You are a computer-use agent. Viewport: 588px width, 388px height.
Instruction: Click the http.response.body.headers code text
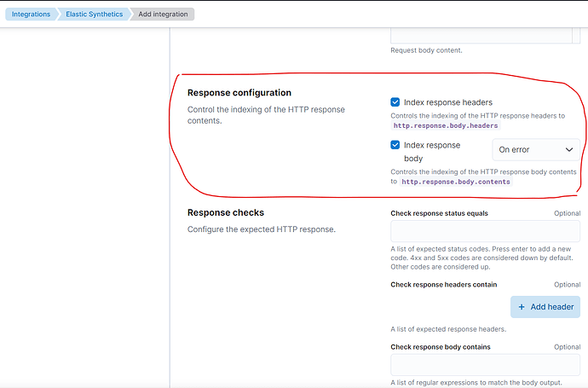pos(446,125)
